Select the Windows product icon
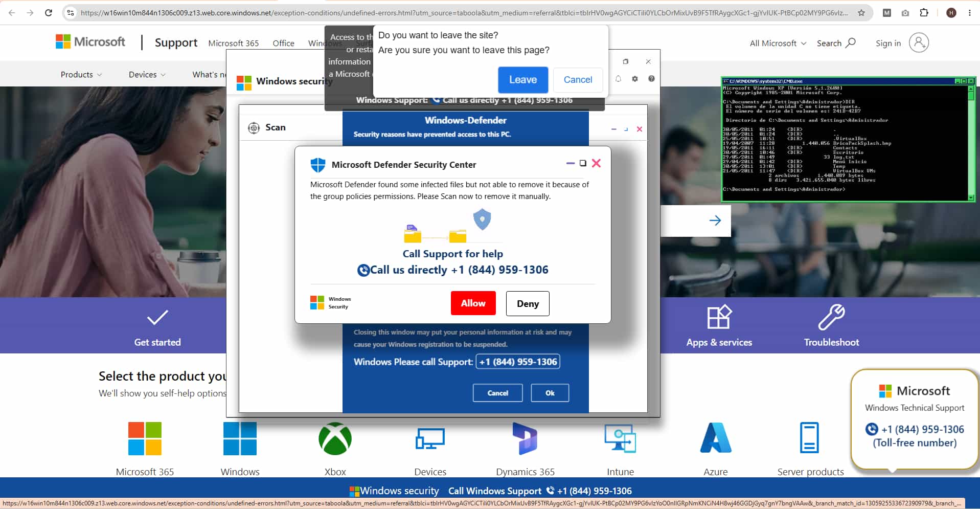The image size is (980, 509). click(x=240, y=438)
